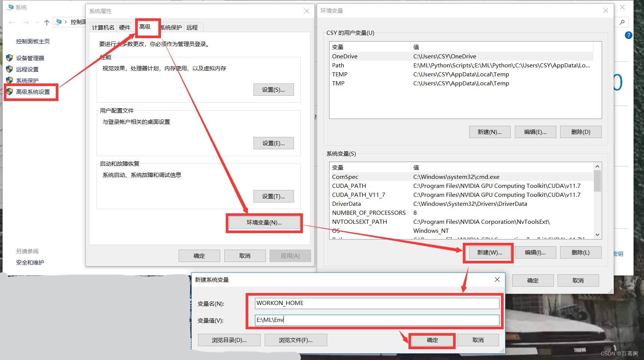This screenshot has height=360, width=644.
Task: Open the 环境变量(N) dialog
Action: pyautogui.click(x=264, y=223)
